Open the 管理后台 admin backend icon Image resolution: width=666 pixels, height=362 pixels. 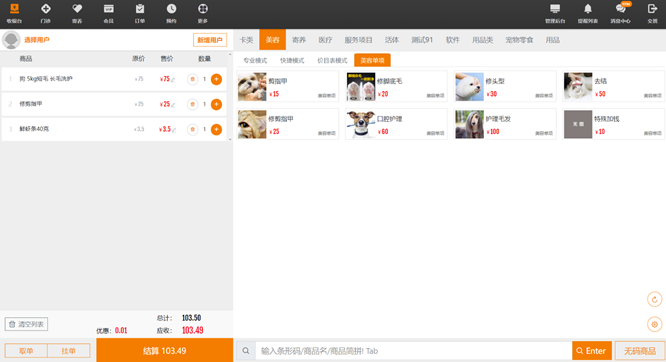coord(555,14)
